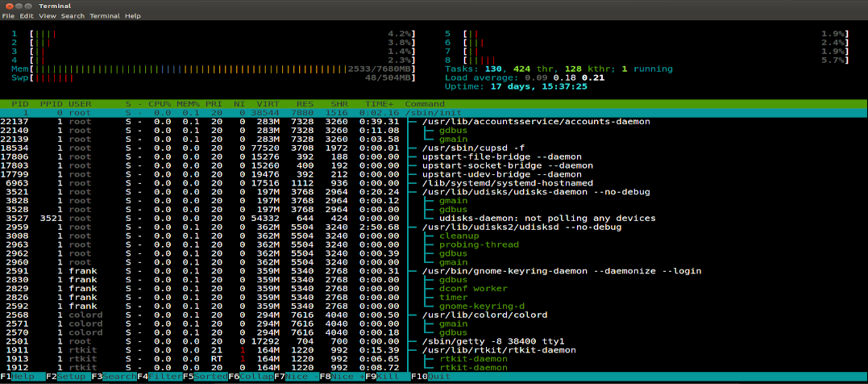
Task: Sort by the MEM% column header
Action: coord(189,104)
